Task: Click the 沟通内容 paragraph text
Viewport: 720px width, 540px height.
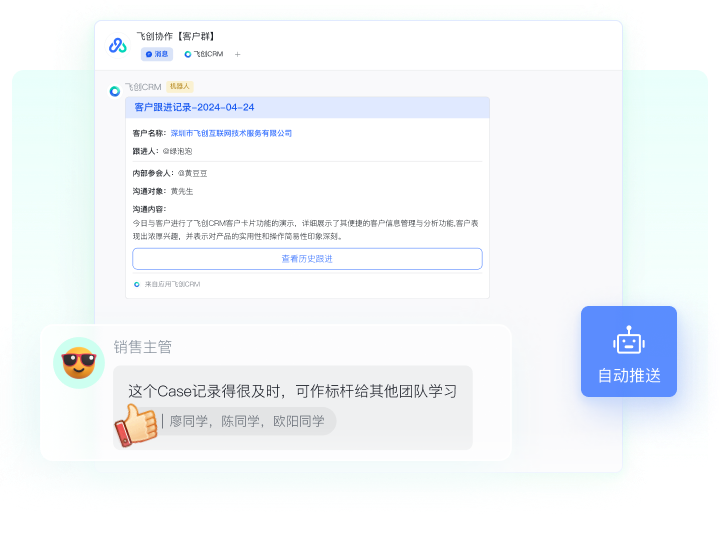Action: (305, 230)
